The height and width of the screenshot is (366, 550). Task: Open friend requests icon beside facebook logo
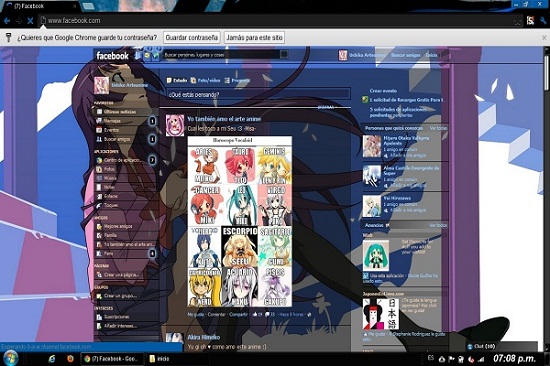pos(138,55)
